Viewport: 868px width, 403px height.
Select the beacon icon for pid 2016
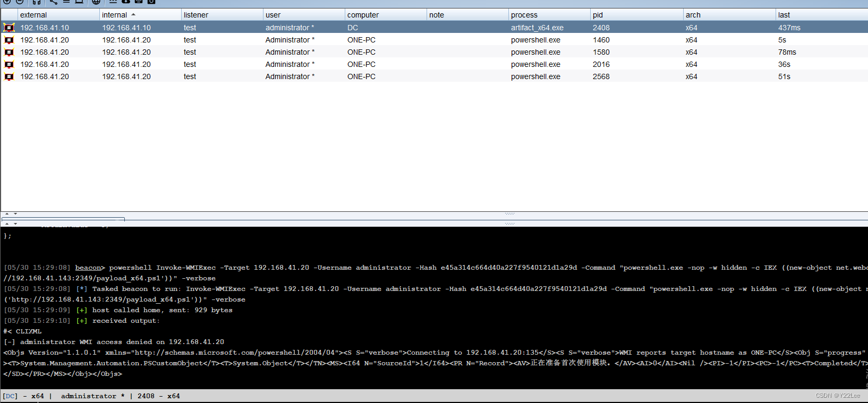9,64
